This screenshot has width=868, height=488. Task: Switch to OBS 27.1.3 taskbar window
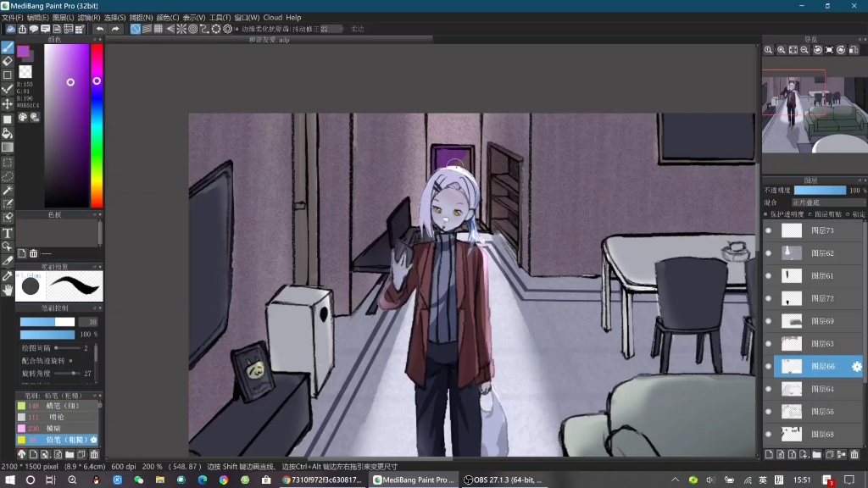tap(504, 480)
